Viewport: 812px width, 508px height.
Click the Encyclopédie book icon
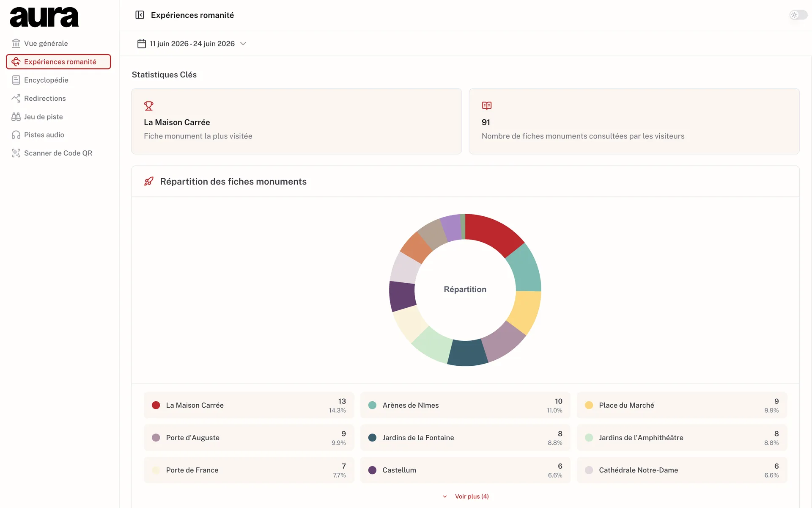[16, 80]
